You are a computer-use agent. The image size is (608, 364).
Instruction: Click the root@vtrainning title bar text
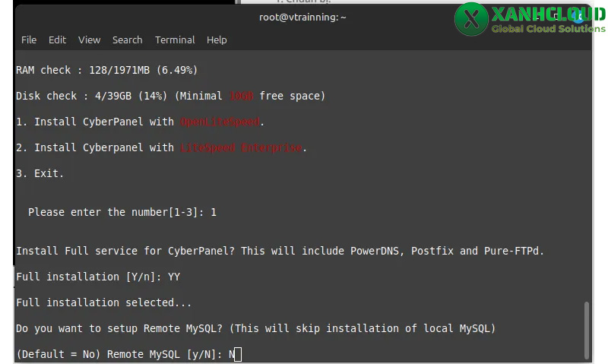click(x=302, y=17)
